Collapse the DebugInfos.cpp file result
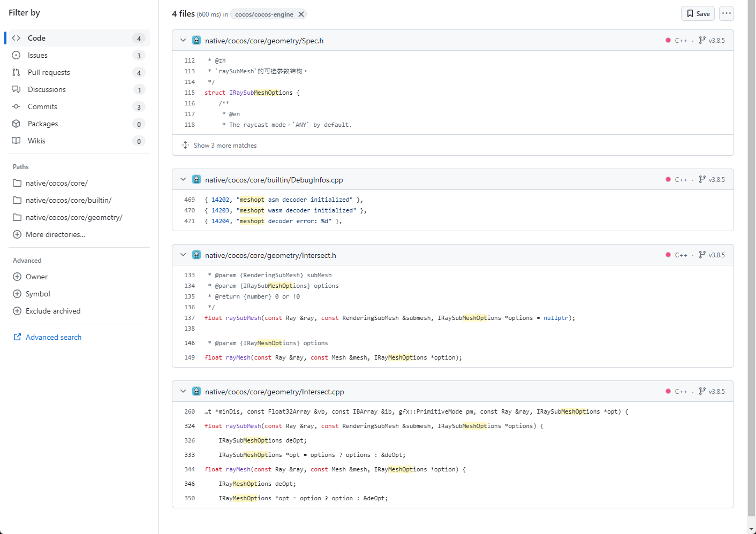756x534 pixels. click(x=183, y=180)
